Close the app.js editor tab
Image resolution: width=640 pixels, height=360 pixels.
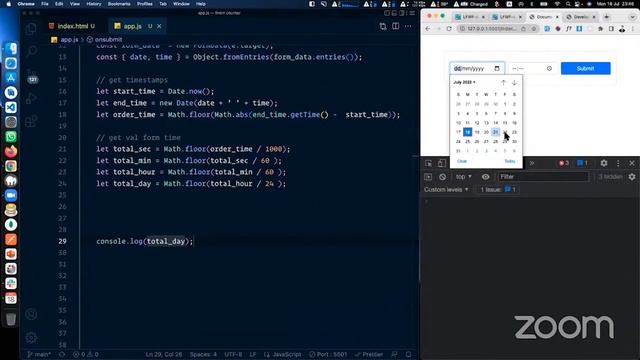point(159,26)
